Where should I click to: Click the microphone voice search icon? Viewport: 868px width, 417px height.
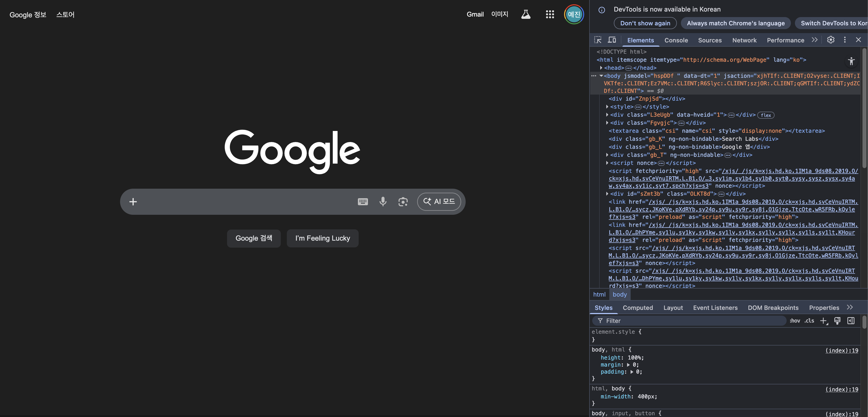[x=383, y=202]
